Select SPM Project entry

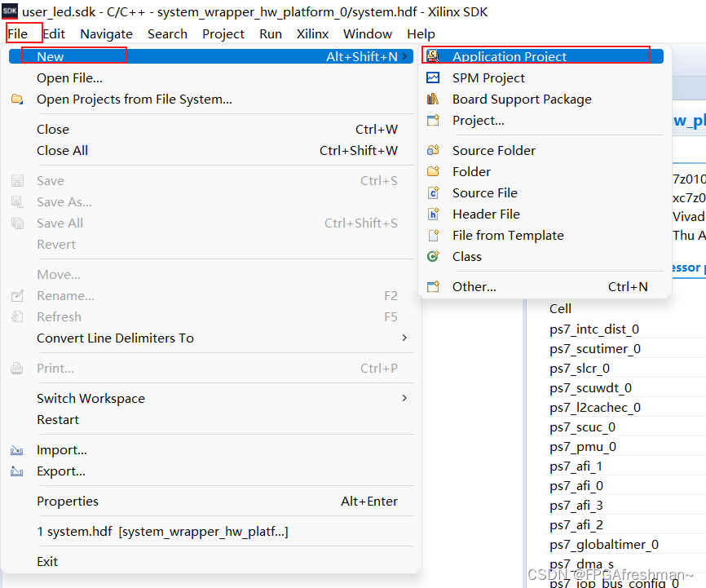(x=543, y=78)
